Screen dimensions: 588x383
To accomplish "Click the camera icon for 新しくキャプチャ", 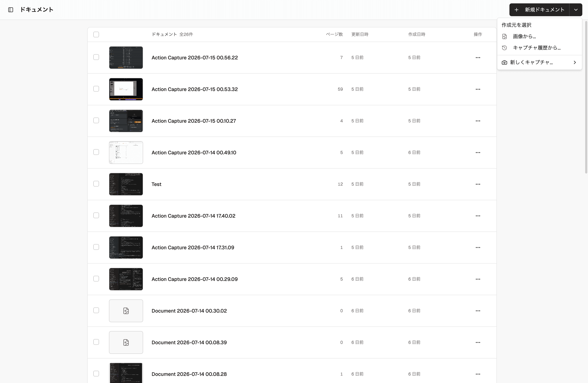I will [x=504, y=63].
